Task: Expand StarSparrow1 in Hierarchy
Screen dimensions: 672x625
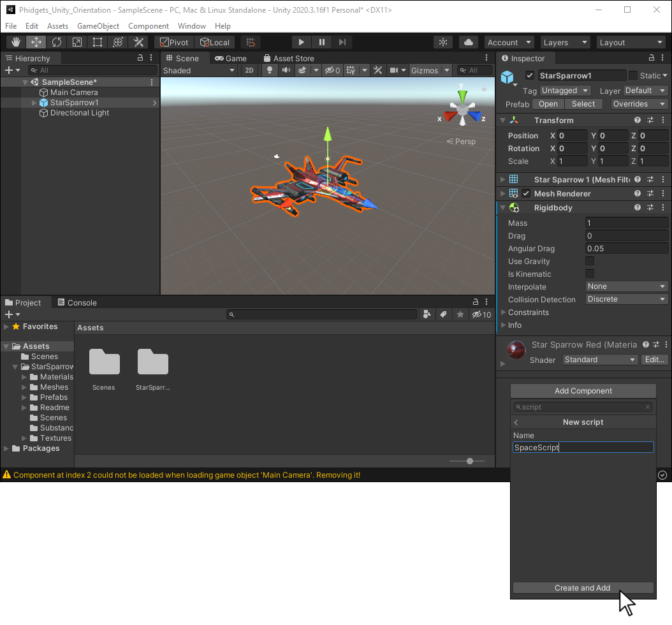Action: [34, 103]
